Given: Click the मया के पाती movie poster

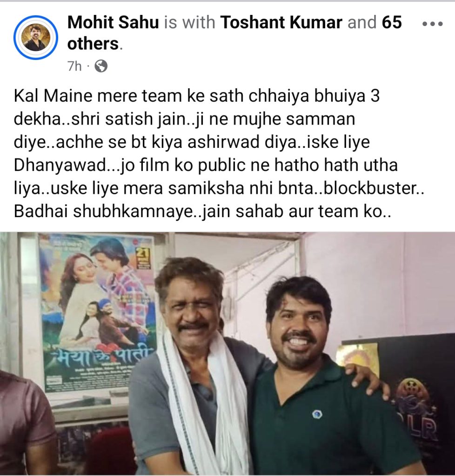Looking at the screenshot, I should [97, 314].
